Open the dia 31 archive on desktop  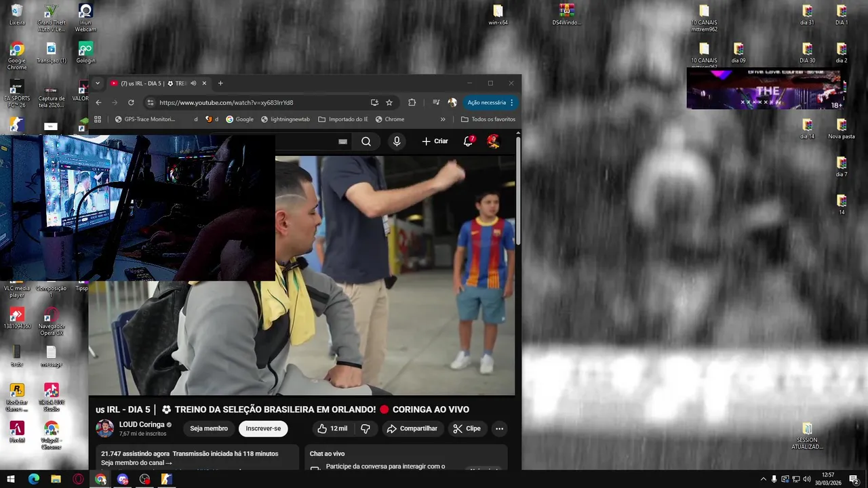(x=807, y=15)
